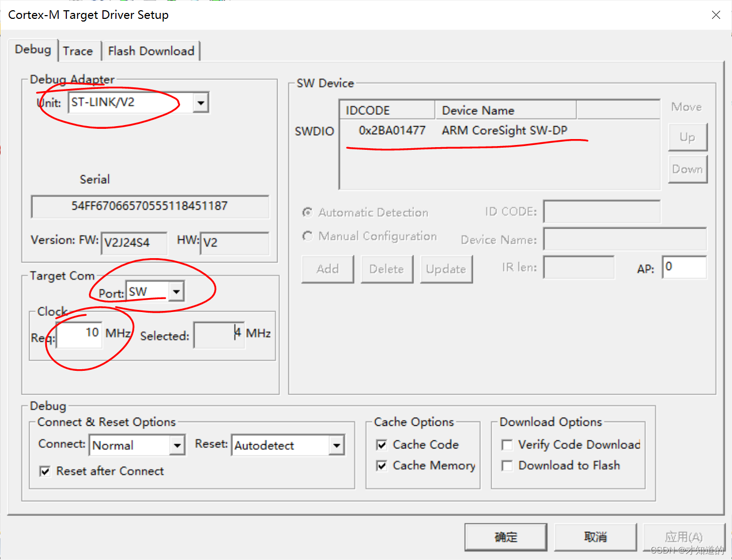Viewport: 732px width, 560px height.
Task: Toggle Cache Memory checkbox
Action: click(382, 466)
